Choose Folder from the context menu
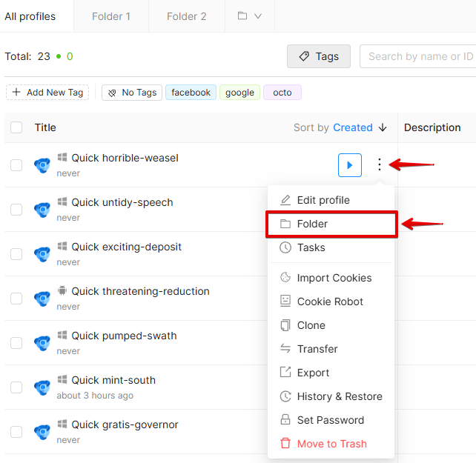This screenshot has height=463, width=476. click(331, 224)
